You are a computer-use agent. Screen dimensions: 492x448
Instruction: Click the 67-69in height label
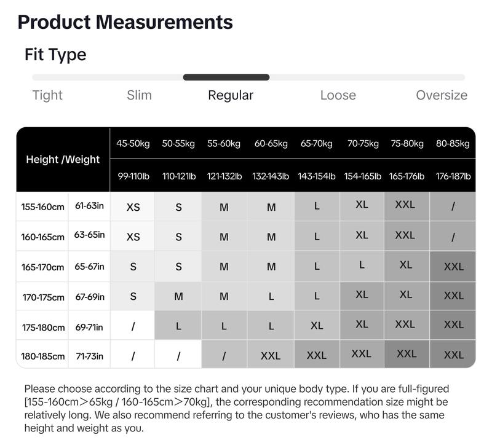pyautogui.click(x=90, y=297)
